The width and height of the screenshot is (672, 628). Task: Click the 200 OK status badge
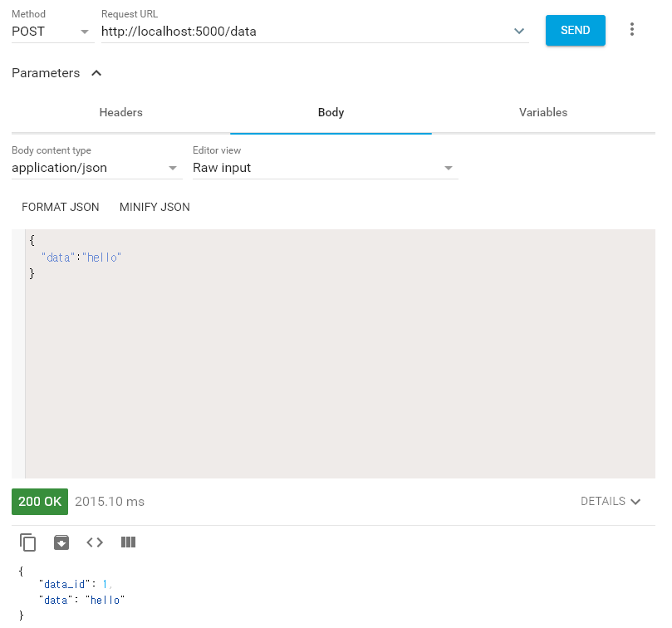point(40,501)
